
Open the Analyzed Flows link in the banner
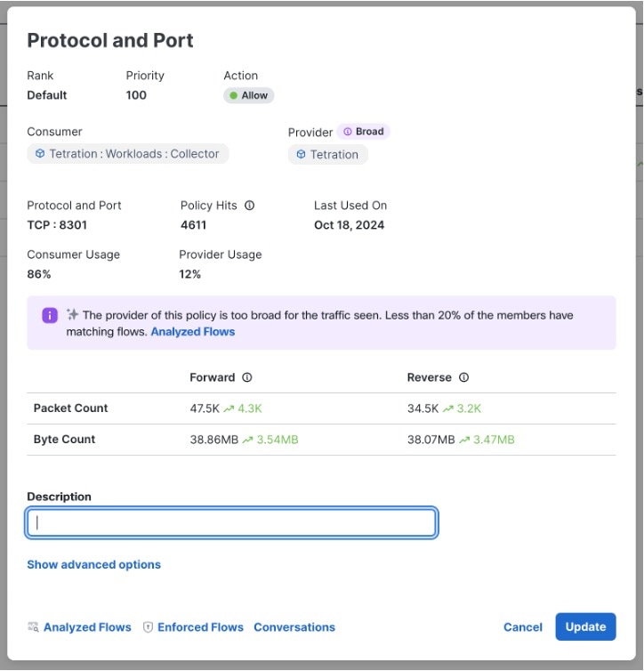[x=193, y=332]
